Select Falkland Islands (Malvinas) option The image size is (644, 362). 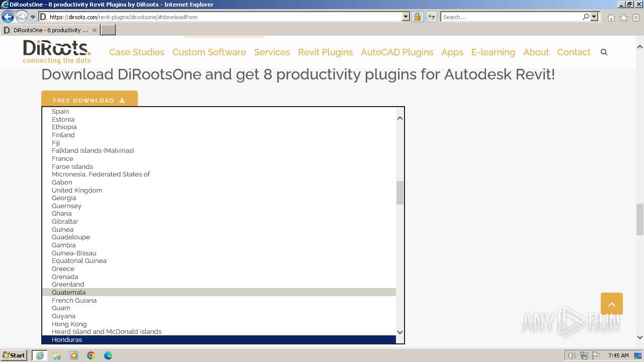pos(219,150)
